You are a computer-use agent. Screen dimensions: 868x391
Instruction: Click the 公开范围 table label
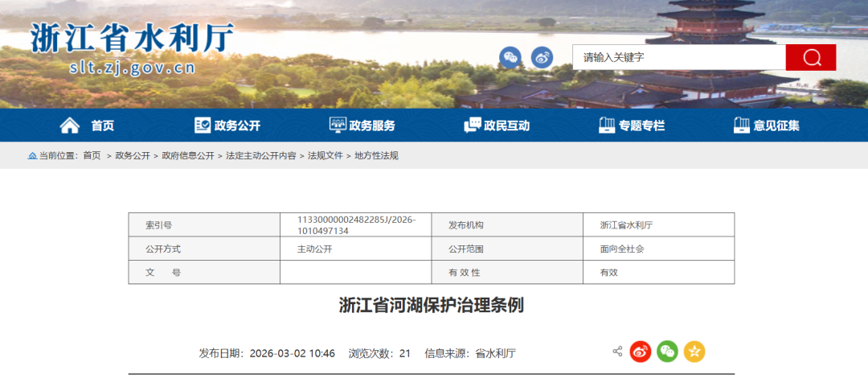pyautogui.click(x=466, y=249)
